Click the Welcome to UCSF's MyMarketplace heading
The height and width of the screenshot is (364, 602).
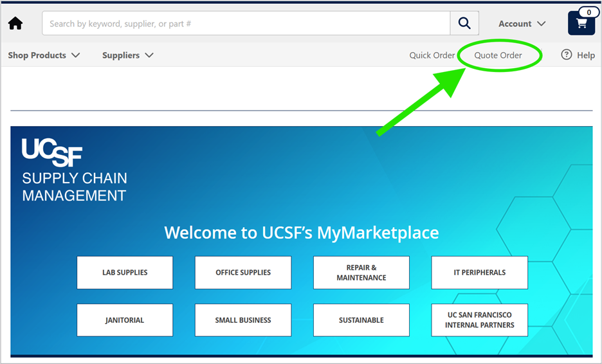click(x=302, y=233)
